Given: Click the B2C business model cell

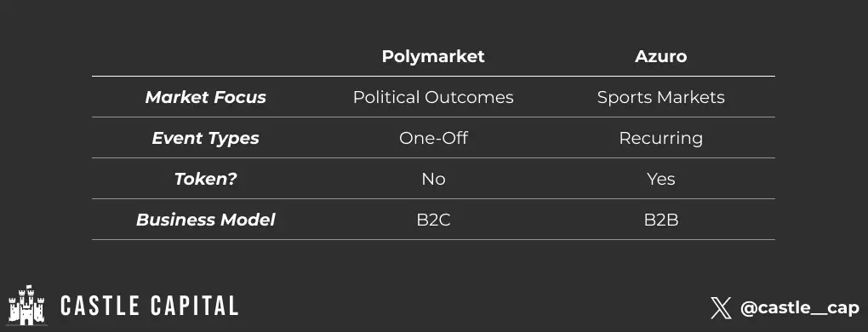Looking at the screenshot, I should pyautogui.click(x=433, y=220).
